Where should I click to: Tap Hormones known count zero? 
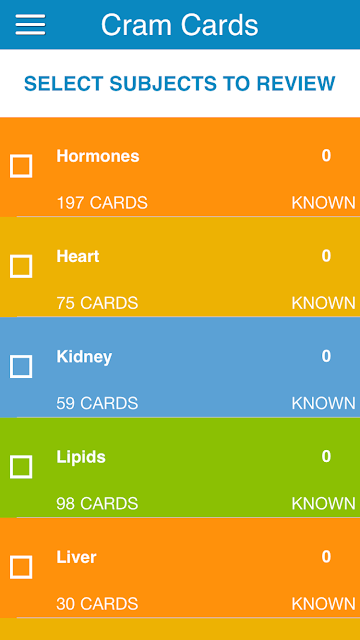click(x=326, y=156)
